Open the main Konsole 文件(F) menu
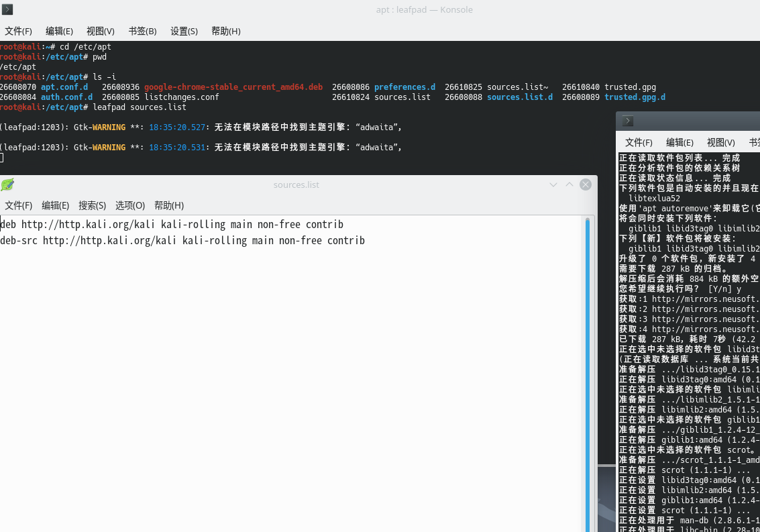Image resolution: width=760 pixels, height=532 pixels. coord(19,31)
